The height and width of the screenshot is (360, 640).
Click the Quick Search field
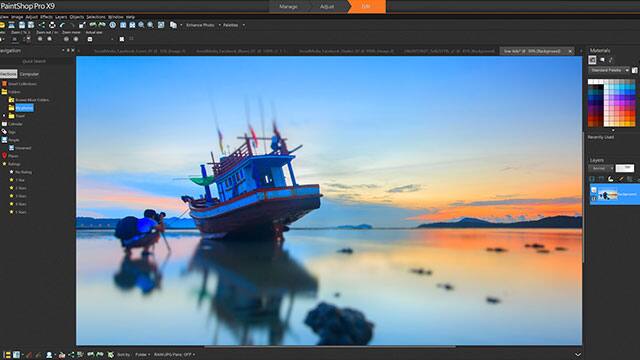point(34,61)
